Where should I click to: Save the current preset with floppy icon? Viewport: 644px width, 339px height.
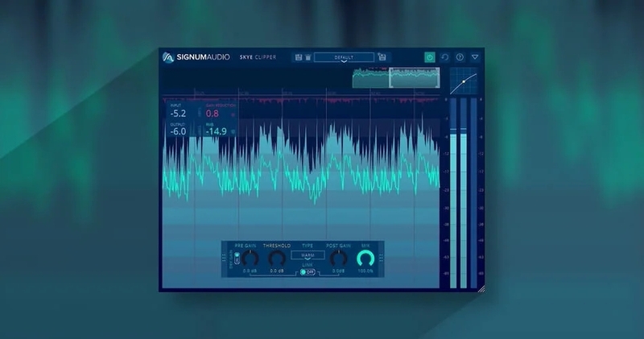tap(299, 57)
